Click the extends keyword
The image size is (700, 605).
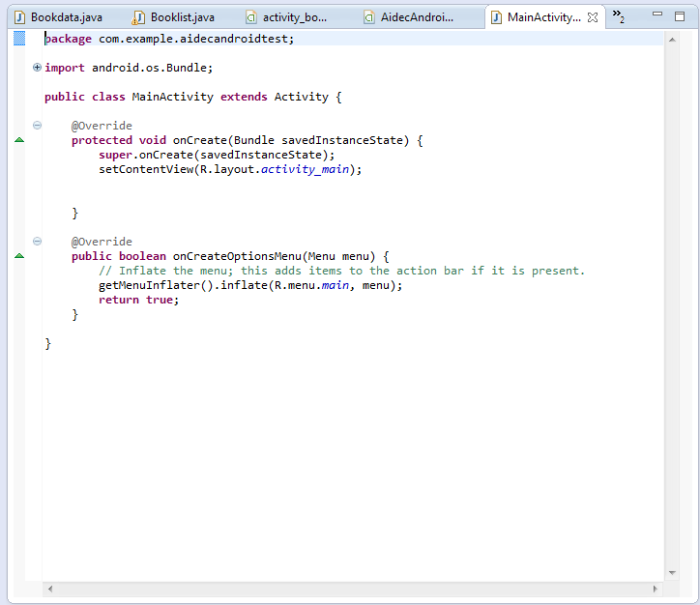point(244,97)
